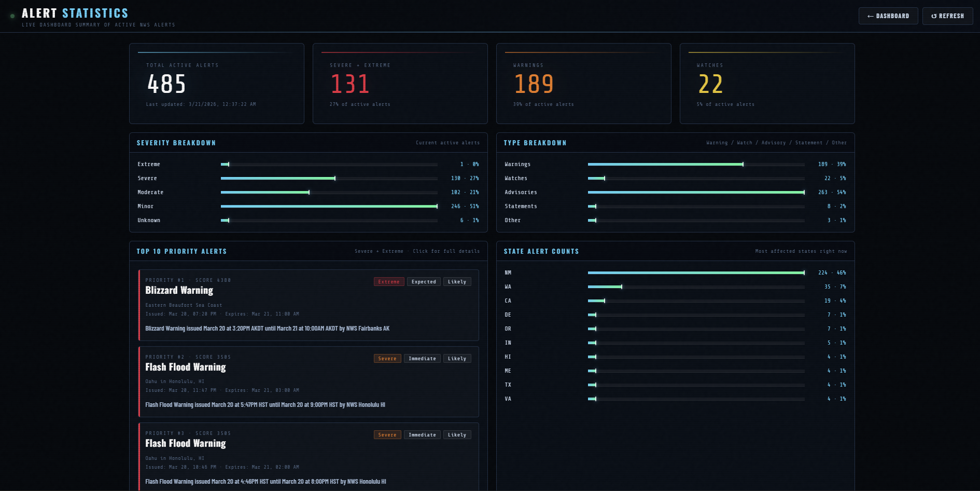This screenshot has height=491, width=980.
Task: Click the Extreme badge on Blizzard Warning
Action: click(x=389, y=282)
